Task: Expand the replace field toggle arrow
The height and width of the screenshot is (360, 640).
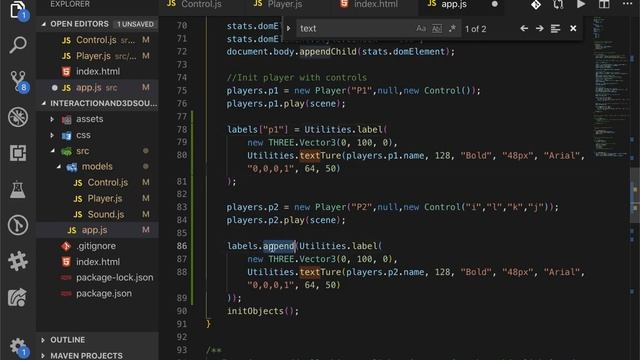Action: click(x=289, y=28)
